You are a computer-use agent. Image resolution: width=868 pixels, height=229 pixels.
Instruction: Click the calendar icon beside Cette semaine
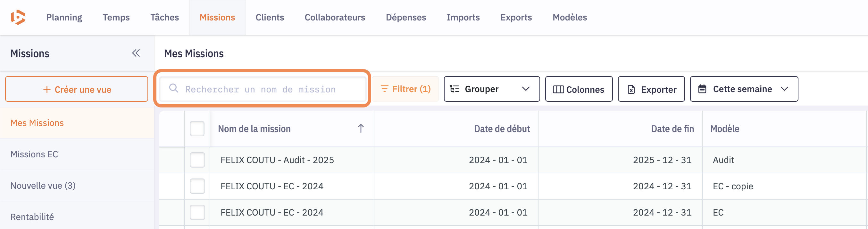coord(702,89)
